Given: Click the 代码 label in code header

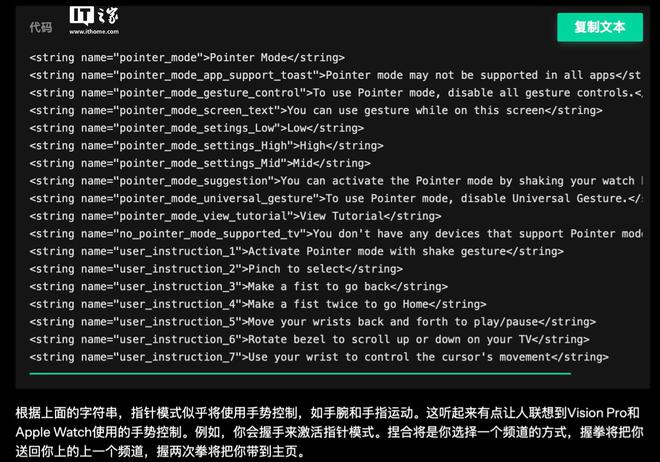Looking at the screenshot, I should pyautogui.click(x=41, y=27).
